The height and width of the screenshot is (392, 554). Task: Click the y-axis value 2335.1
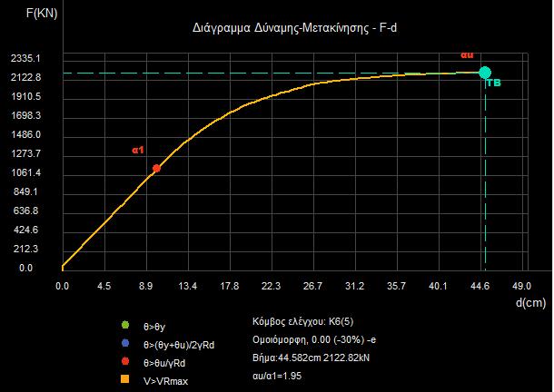(x=25, y=58)
